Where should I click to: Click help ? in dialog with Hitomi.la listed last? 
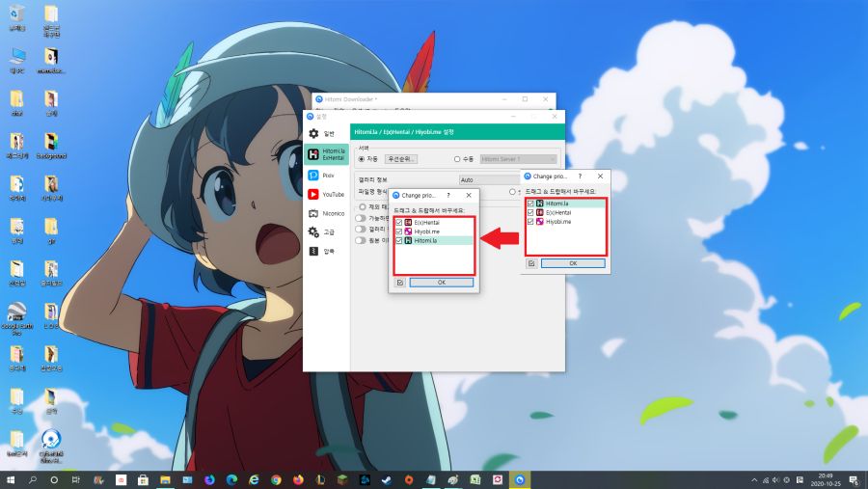(448, 195)
